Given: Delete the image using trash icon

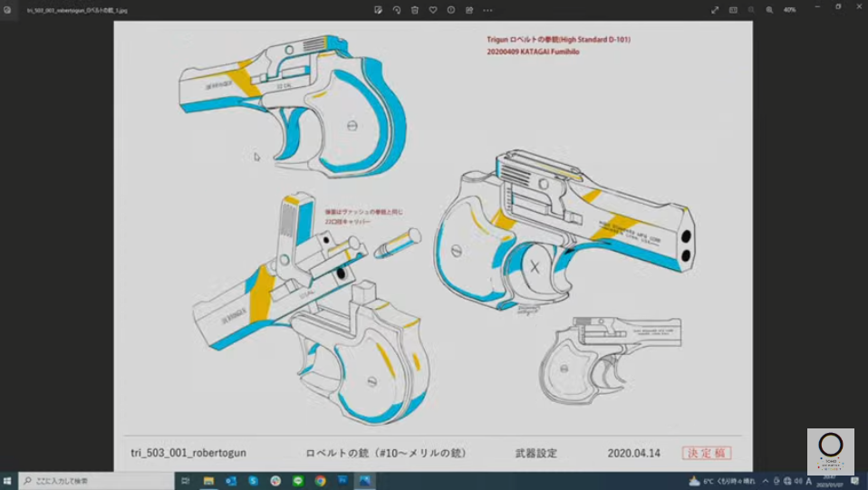Looking at the screenshot, I should point(415,10).
